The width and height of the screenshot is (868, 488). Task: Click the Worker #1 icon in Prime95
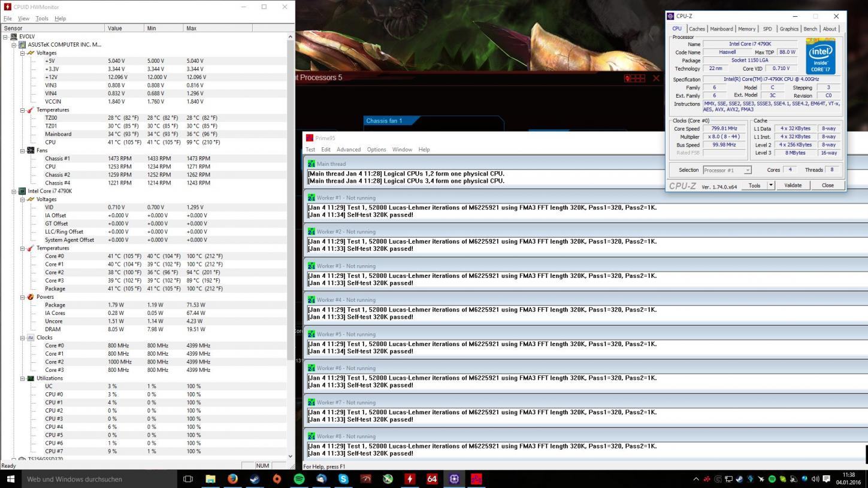click(311, 198)
